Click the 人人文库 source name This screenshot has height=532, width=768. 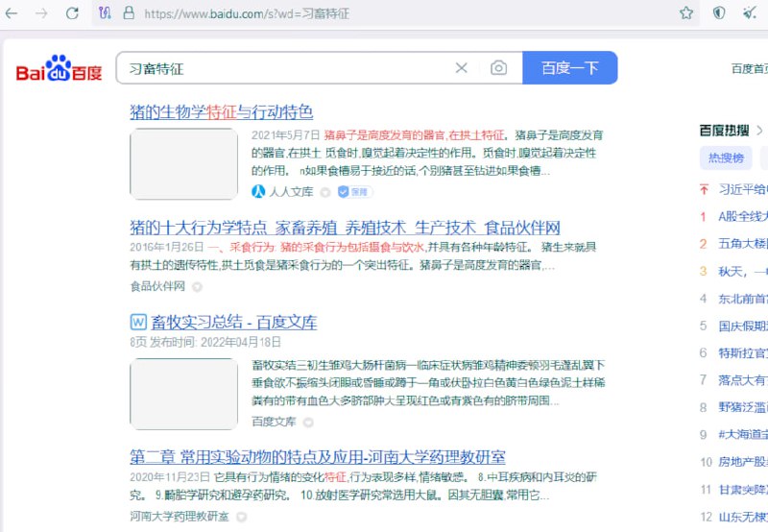coord(291,192)
